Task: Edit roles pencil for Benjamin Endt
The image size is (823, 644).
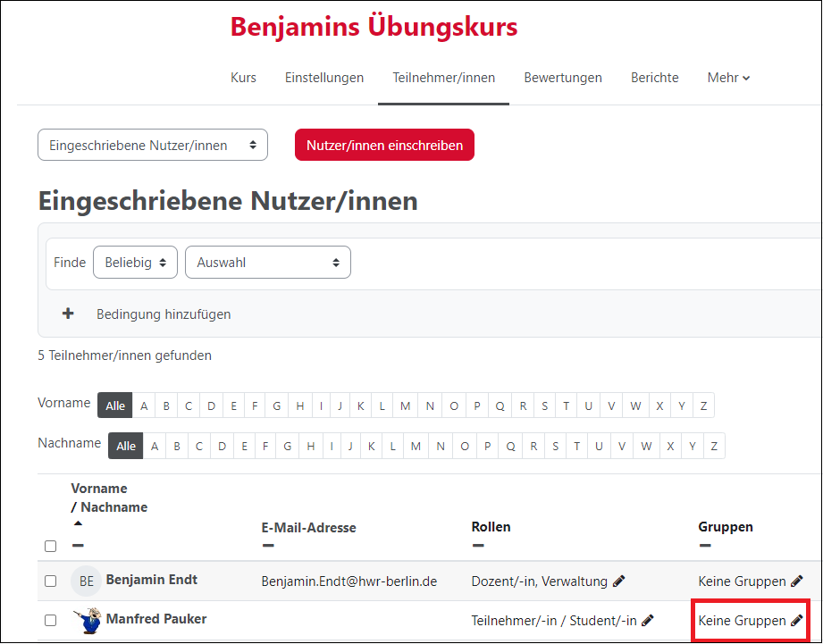Action: click(x=618, y=581)
